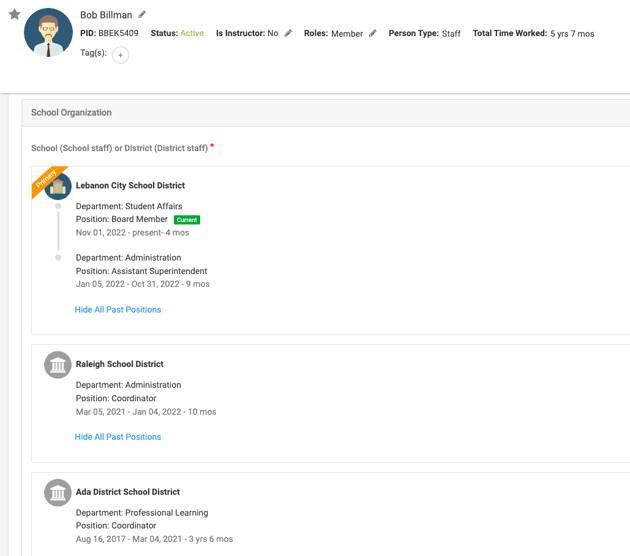Viewport: 630px width, 556px height.
Task: Click the Person Type value Staff
Action: pyautogui.click(x=451, y=34)
